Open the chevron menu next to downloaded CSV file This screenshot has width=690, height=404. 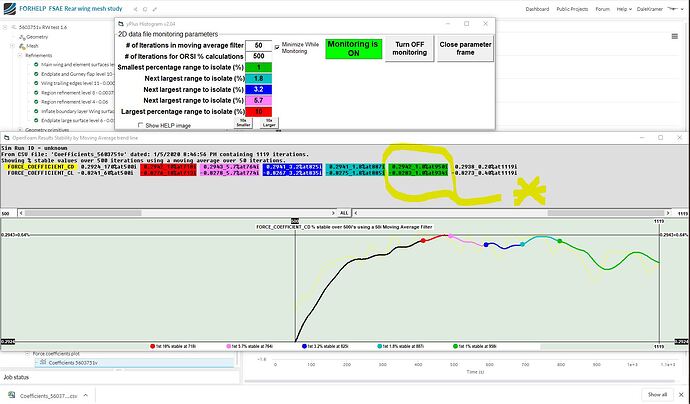(x=85, y=395)
